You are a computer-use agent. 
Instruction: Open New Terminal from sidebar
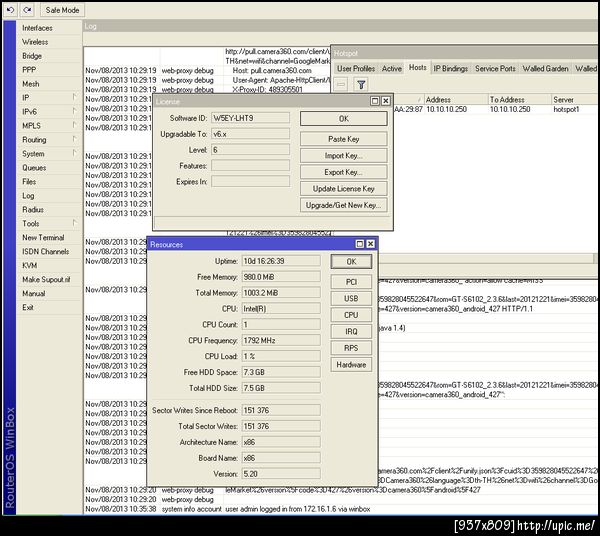tap(43, 238)
